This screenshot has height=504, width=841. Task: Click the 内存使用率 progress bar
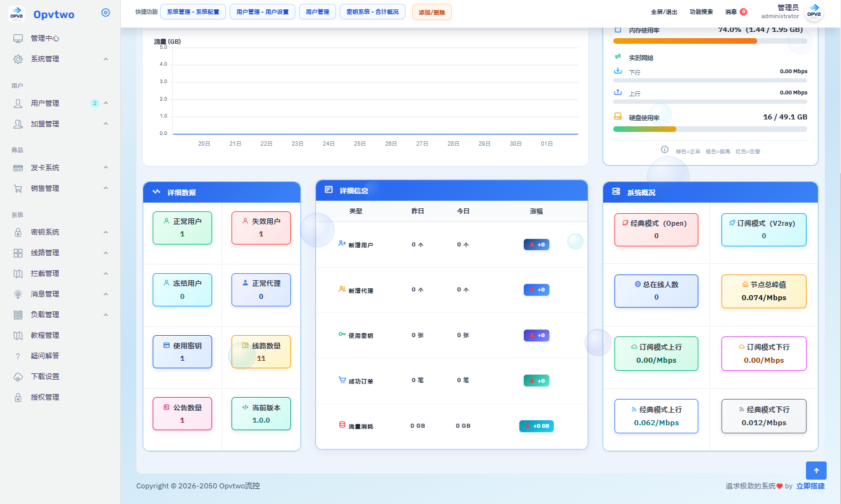point(710,41)
